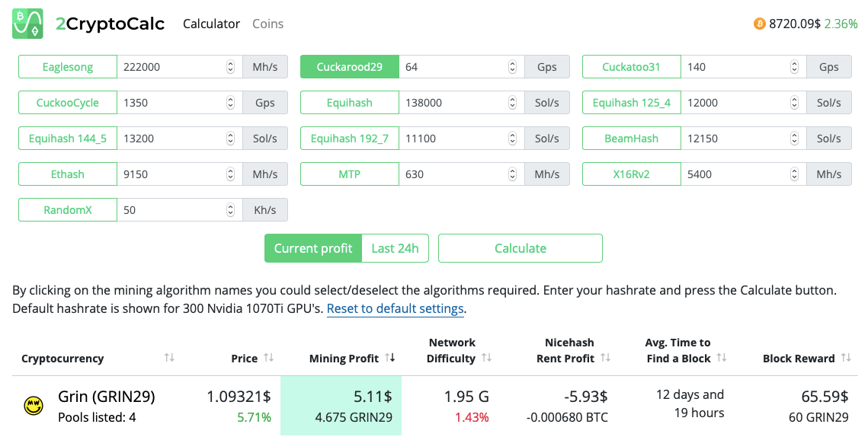Screen dimensions: 868x440
Task: Click the CuckooCycle hashrate spinner arrows
Action: coord(230,103)
